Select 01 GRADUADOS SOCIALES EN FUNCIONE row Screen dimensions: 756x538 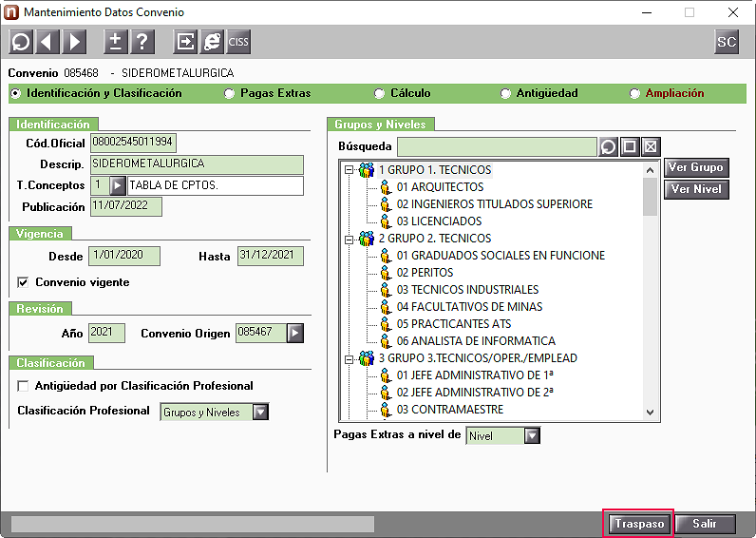click(x=501, y=256)
